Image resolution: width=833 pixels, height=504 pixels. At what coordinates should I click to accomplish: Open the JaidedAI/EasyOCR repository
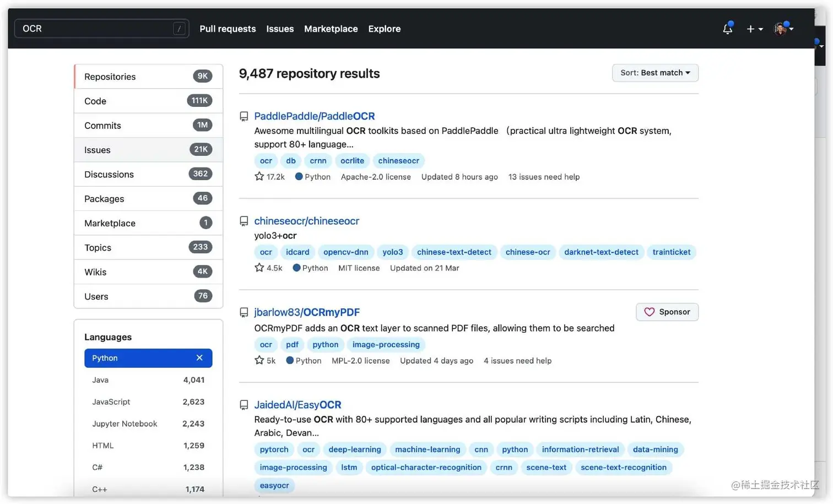tap(297, 405)
